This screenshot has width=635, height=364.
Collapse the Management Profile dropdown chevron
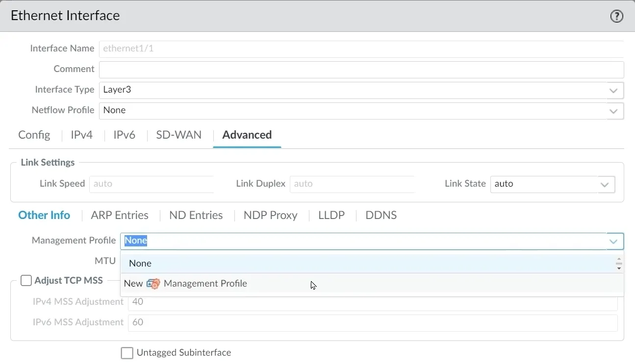click(613, 241)
